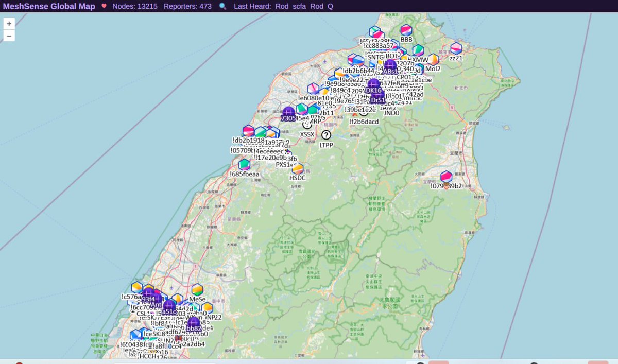
Task: Select the HSDC node marker
Action: [298, 169]
